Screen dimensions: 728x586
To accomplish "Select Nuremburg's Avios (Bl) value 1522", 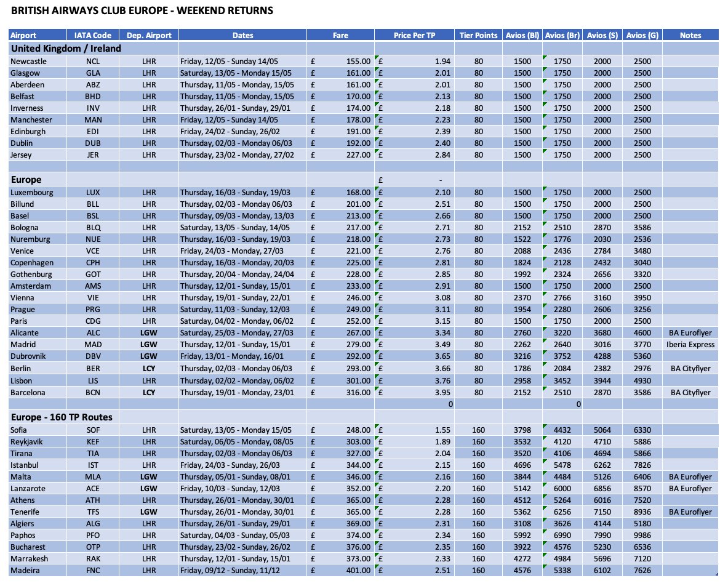I will (x=522, y=239).
